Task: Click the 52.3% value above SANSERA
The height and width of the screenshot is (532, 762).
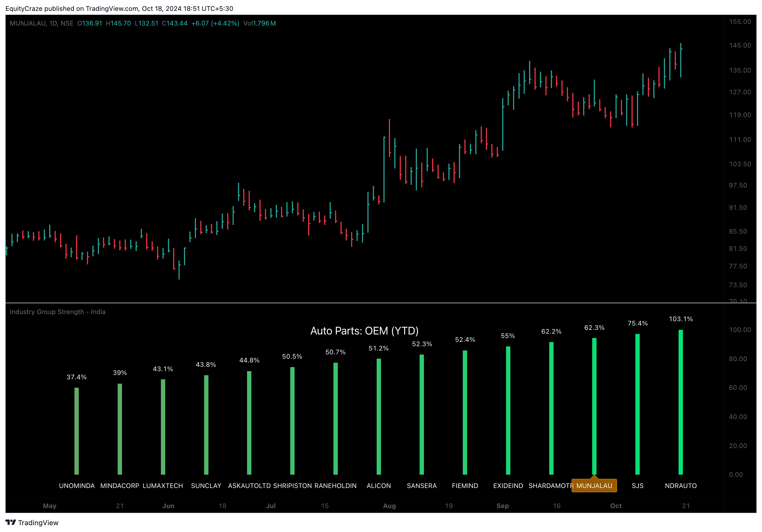Action: pyautogui.click(x=422, y=344)
